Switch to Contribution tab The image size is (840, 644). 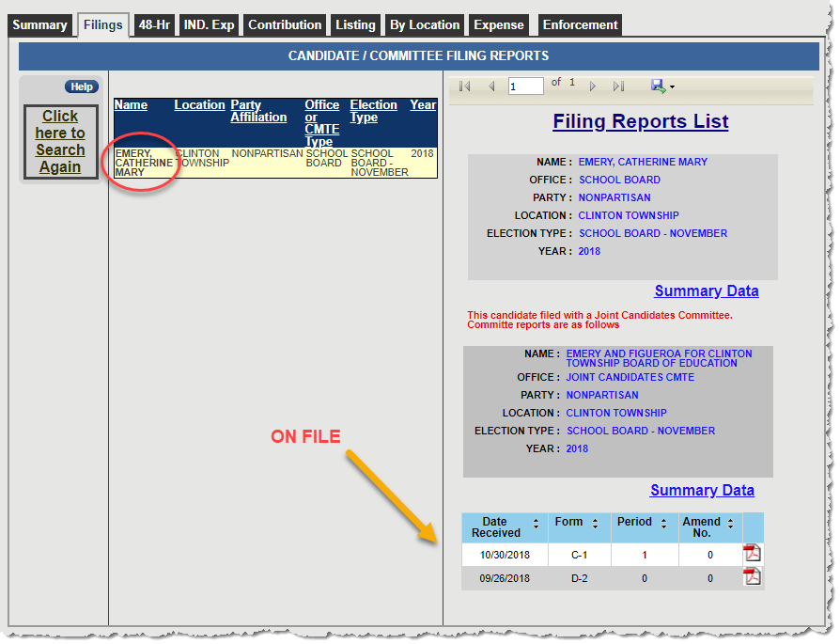point(285,25)
